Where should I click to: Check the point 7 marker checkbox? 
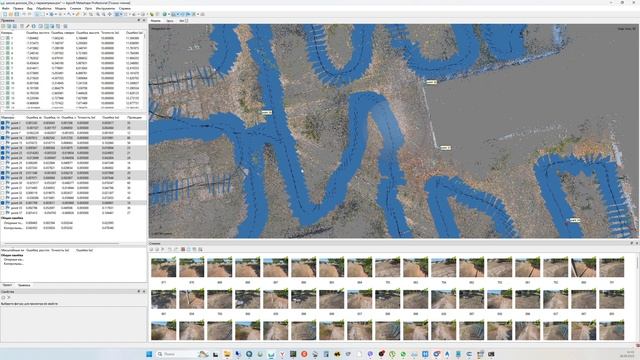2,133
